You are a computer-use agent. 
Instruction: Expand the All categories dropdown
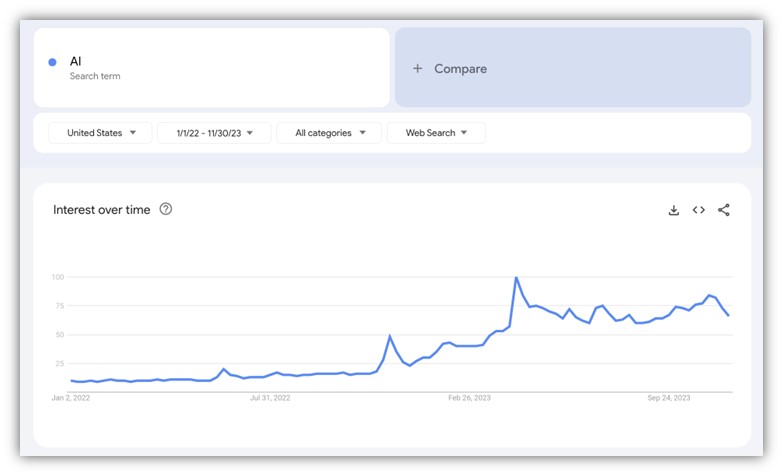click(x=329, y=133)
